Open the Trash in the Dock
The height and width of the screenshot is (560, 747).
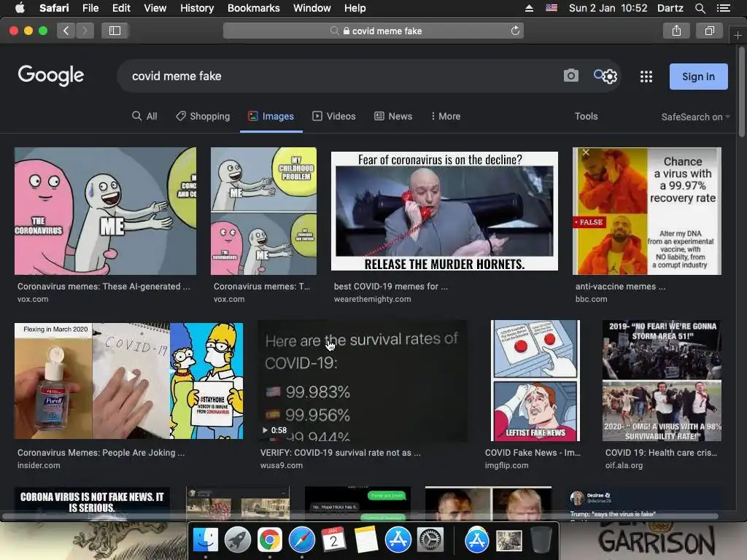pyautogui.click(x=541, y=540)
